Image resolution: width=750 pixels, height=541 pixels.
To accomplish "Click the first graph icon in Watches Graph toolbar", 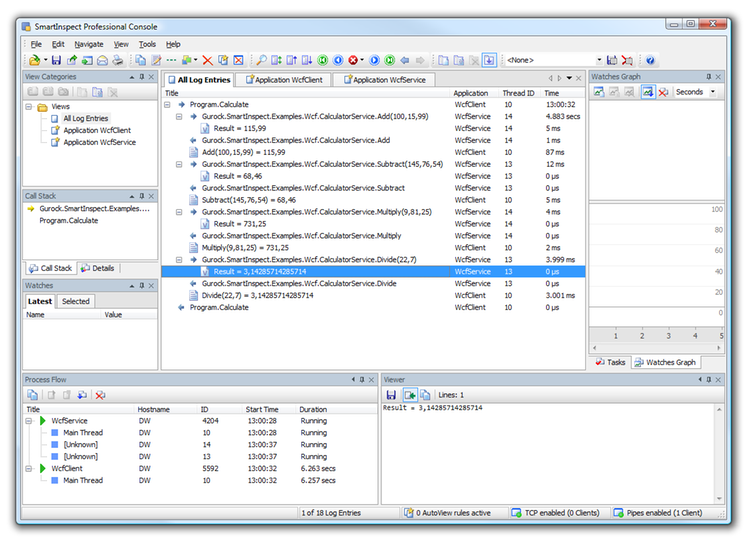I will [599, 92].
